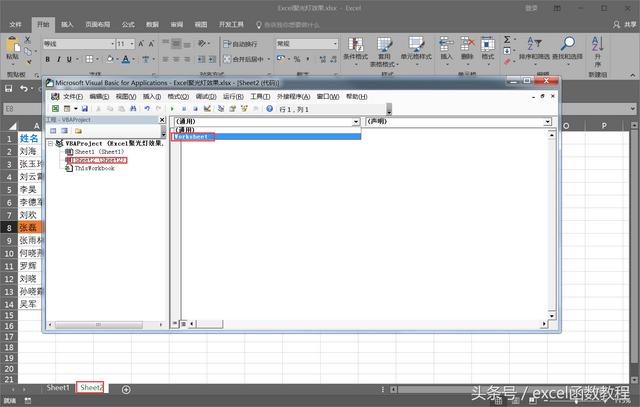Image resolution: width=640 pixels, height=407 pixels.
Task: Click Save icon in Excel quick access toolbar
Action: [x=9, y=88]
